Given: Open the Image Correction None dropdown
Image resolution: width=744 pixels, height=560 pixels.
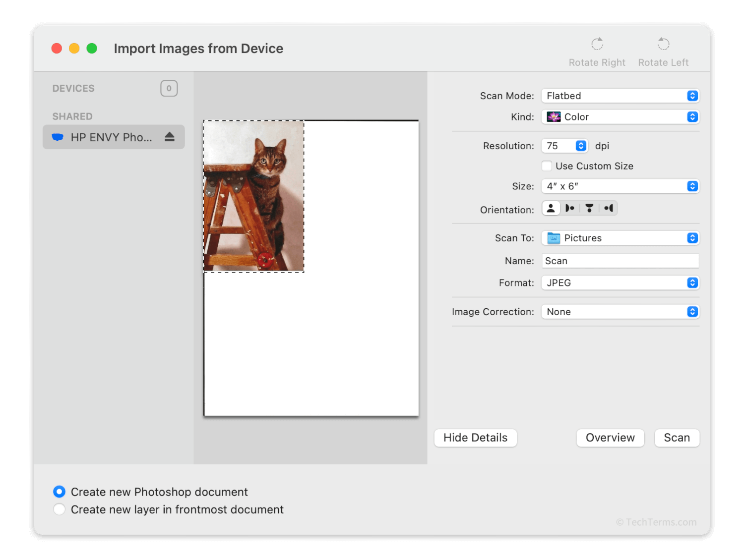Looking at the screenshot, I should pos(620,312).
